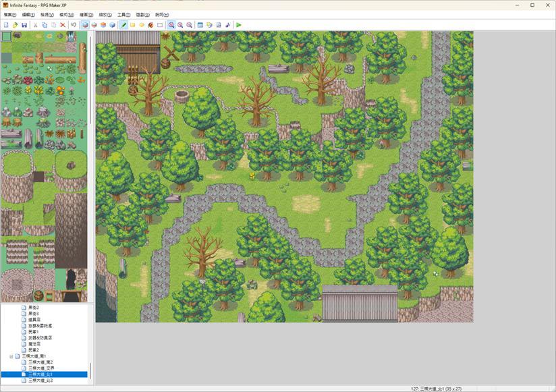The image size is (556, 392).
Task: Open the 遊戲(G) menu
Action: tap(142, 14)
